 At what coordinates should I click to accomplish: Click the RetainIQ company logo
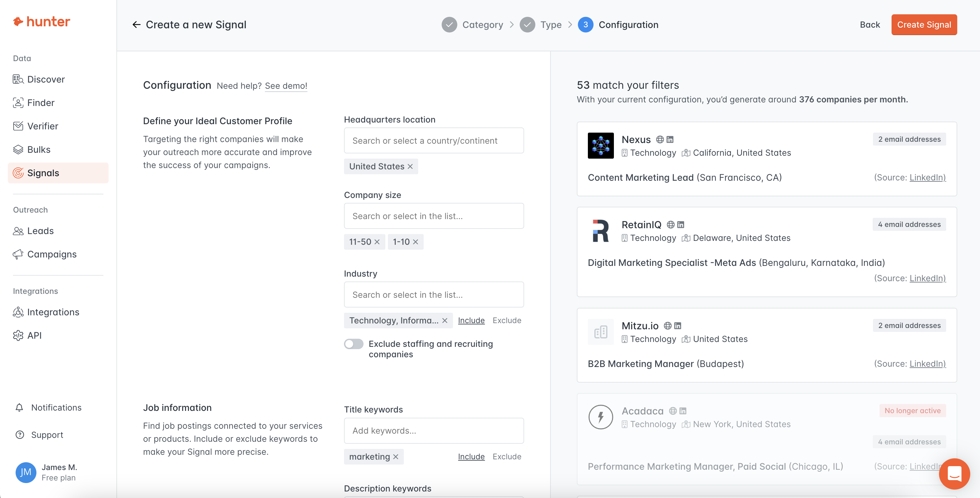coord(601,231)
